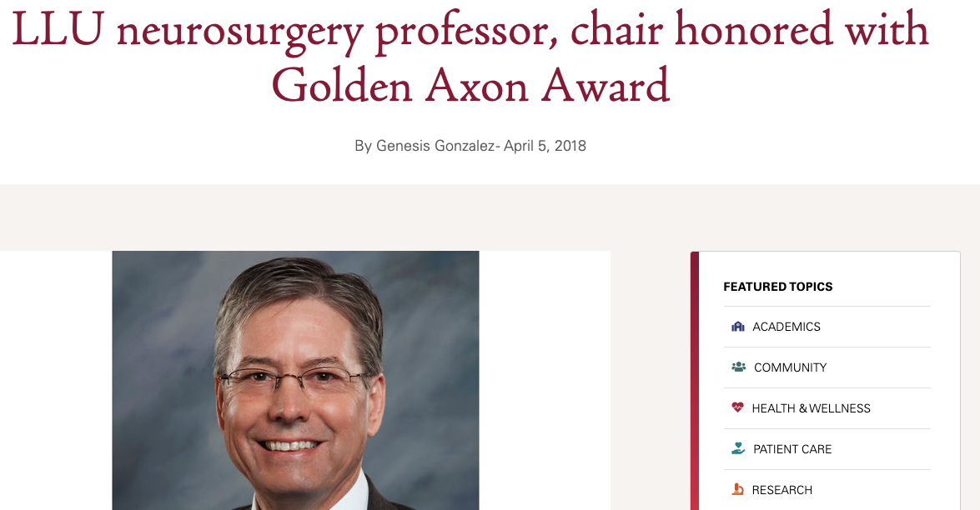Click the teal people icon beside COMMUNITY
The image size is (980, 510).
pos(737,367)
